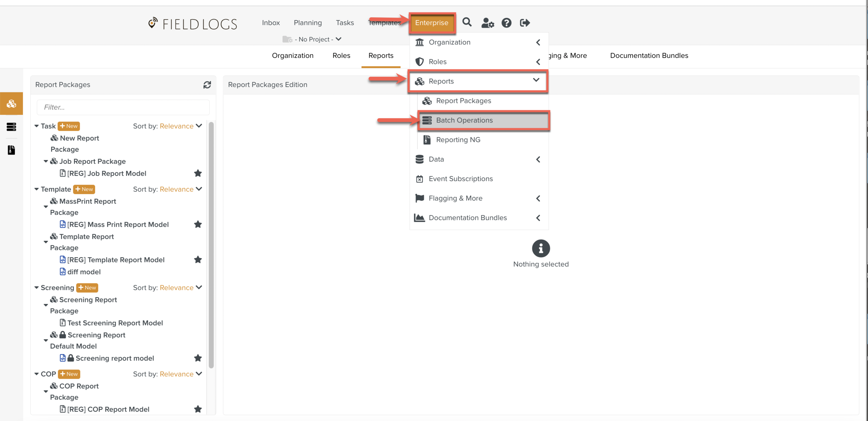The width and height of the screenshot is (868, 421).
Task: Collapse Job Report Package tree node
Action: pos(45,161)
